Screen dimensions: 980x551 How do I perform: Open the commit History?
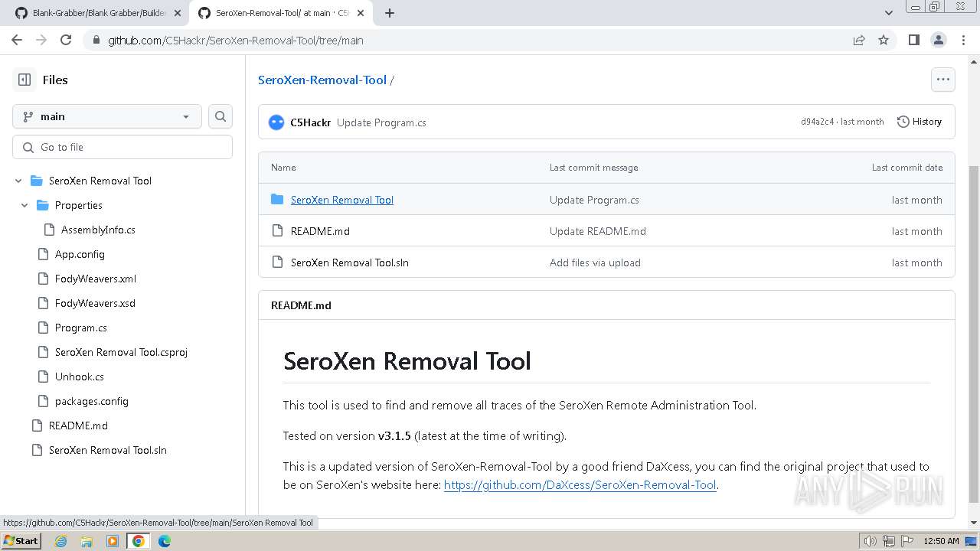920,122
